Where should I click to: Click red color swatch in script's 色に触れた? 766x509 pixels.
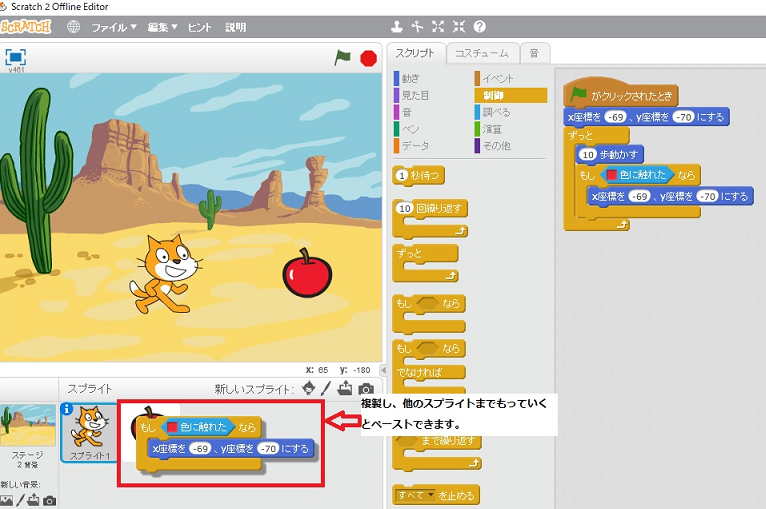coord(612,175)
